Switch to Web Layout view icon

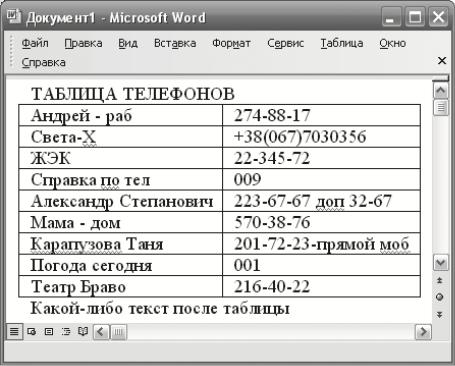pos(32,331)
